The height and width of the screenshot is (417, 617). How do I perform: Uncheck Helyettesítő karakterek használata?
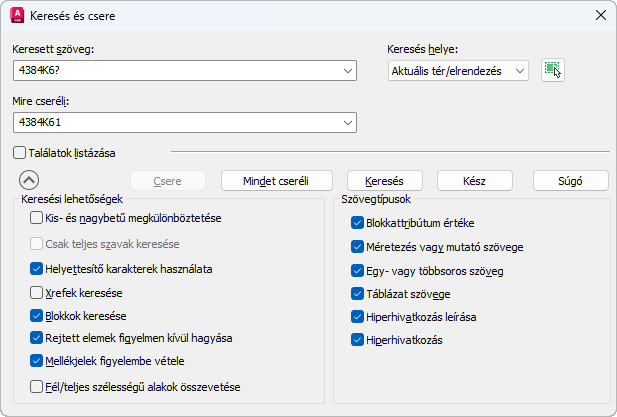pos(37,269)
